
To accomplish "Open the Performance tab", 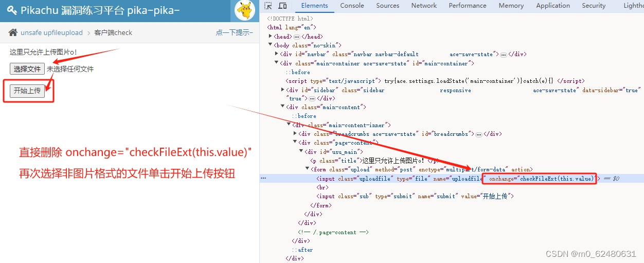I will tap(467, 6).
